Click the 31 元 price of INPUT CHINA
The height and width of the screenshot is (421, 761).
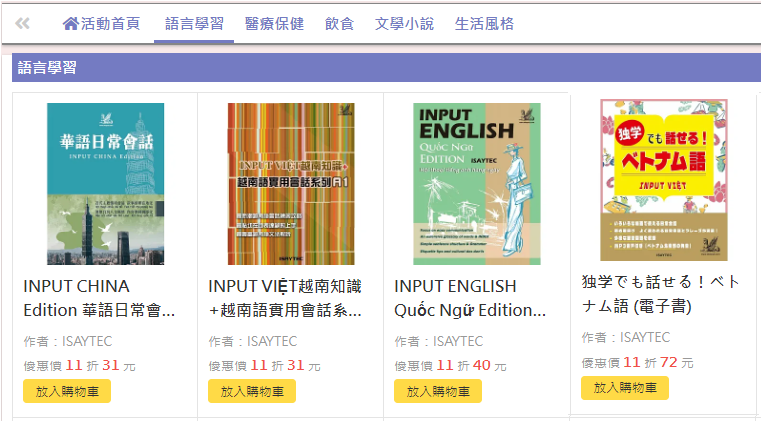[119, 366]
